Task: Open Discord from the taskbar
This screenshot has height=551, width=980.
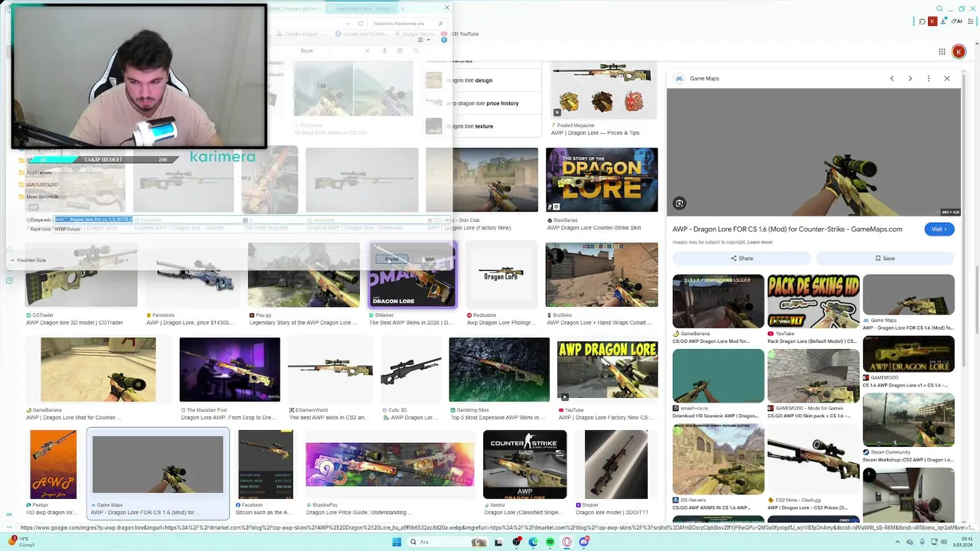Action: click(584, 542)
